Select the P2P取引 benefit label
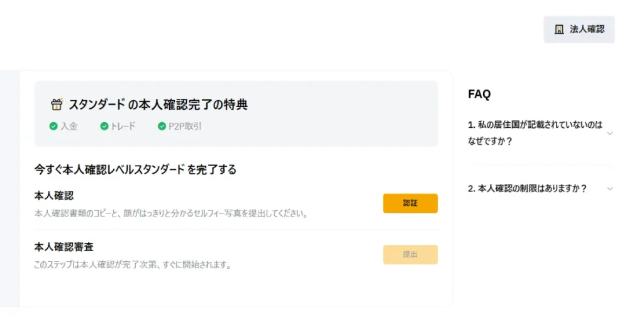644x328 pixels. tap(185, 127)
